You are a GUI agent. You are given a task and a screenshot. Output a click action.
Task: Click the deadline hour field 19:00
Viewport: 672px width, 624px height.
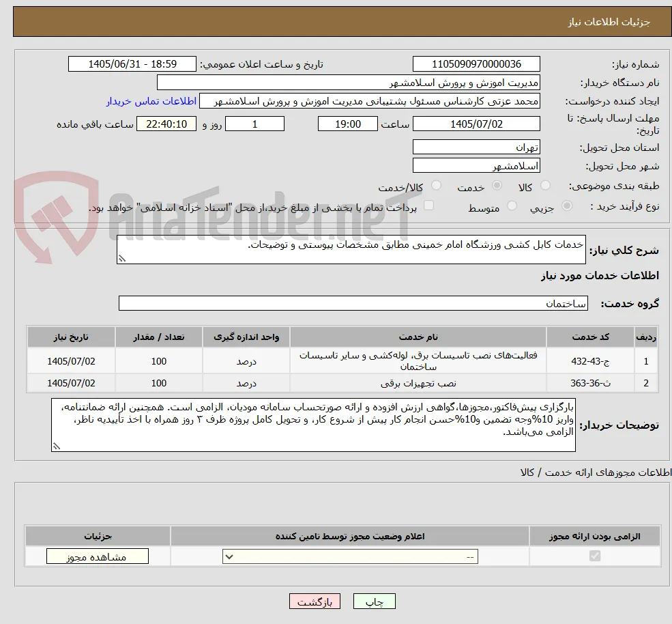click(x=347, y=124)
